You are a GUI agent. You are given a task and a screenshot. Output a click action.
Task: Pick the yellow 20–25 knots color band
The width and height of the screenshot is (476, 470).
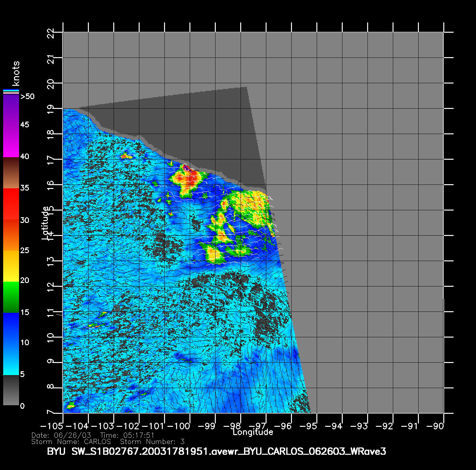coord(11,266)
